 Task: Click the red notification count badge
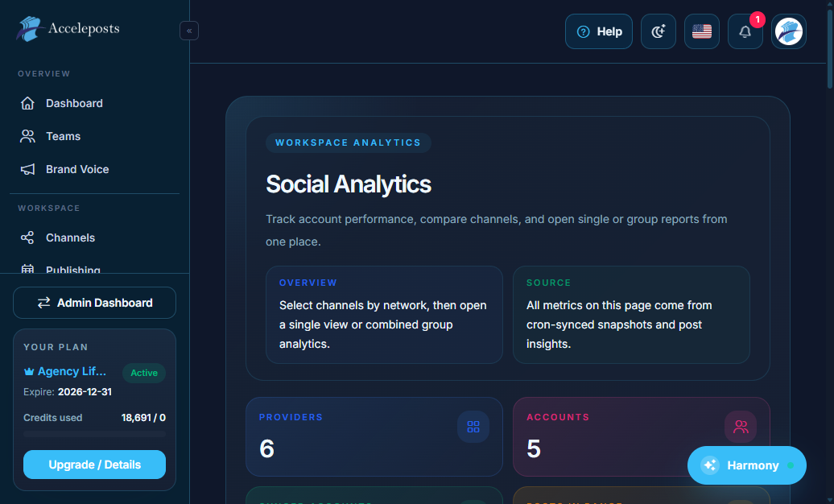(758, 19)
